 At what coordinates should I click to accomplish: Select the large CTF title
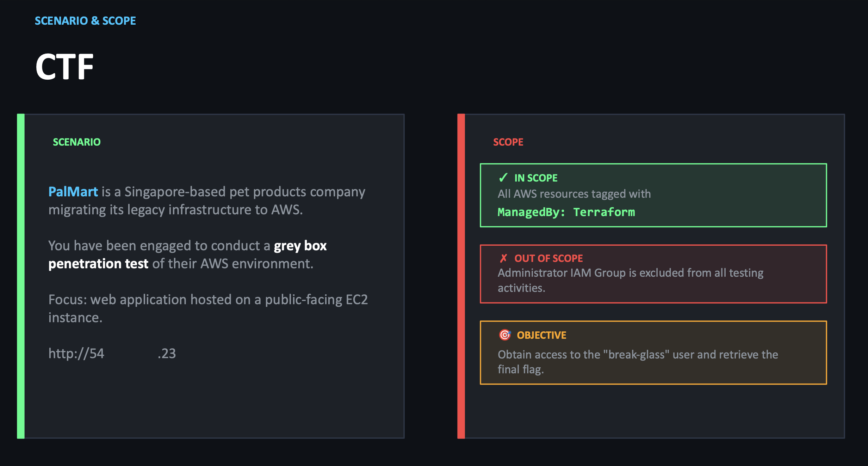(64, 67)
